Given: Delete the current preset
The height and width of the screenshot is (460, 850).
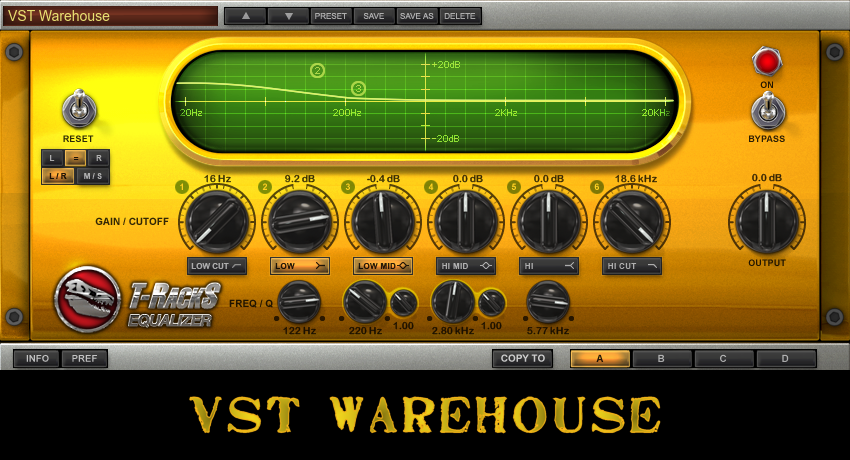Looking at the screenshot, I should pos(460,16).
